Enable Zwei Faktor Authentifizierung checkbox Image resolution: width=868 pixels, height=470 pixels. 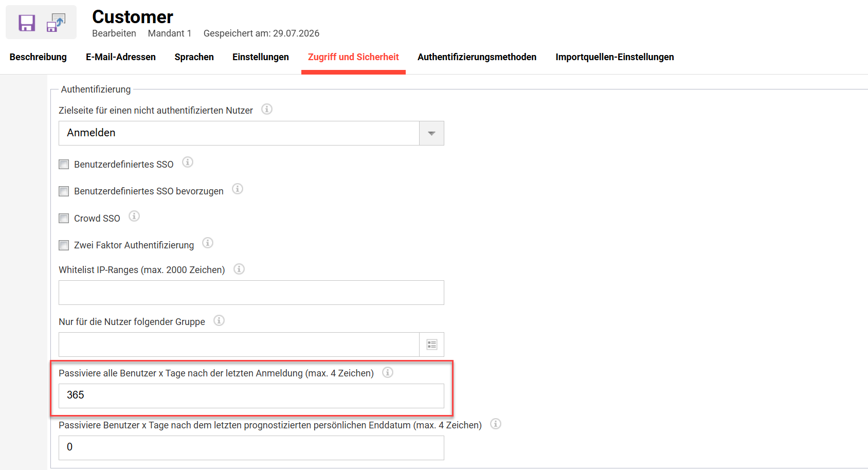[x=64, y=245]
